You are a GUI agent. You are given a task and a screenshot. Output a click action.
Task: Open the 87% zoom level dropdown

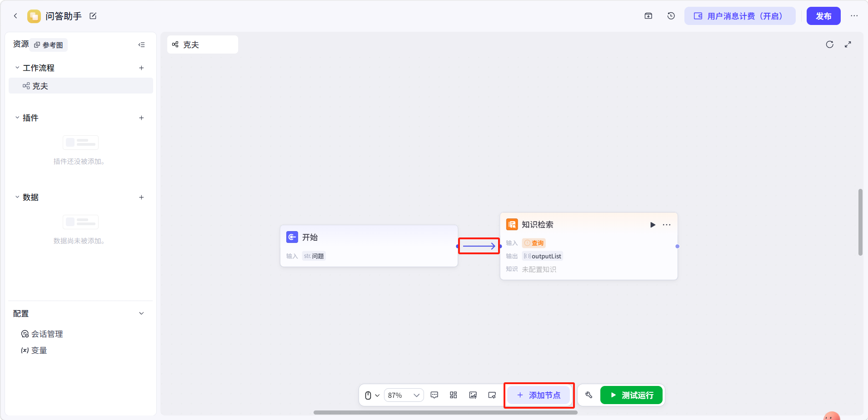coord(404,395)
